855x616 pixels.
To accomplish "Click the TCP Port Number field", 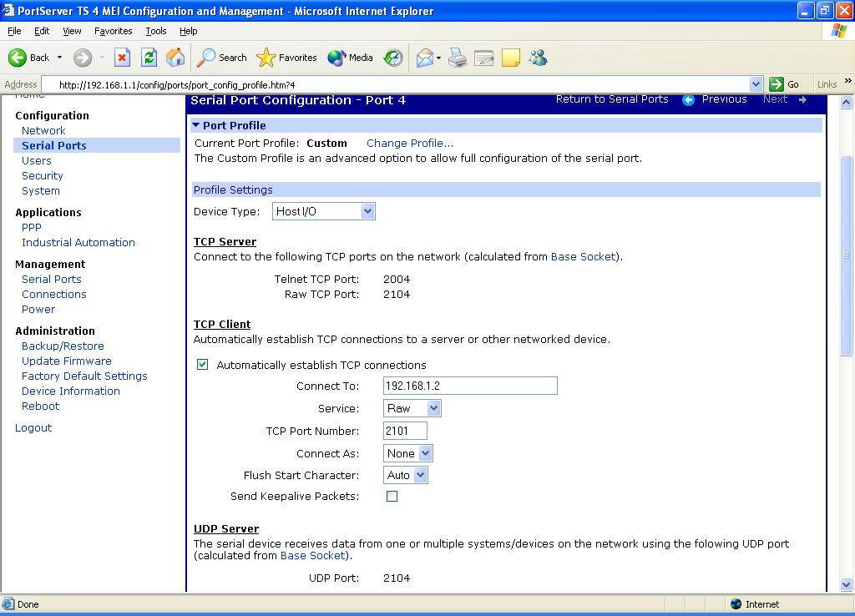I will click(405, 431).
